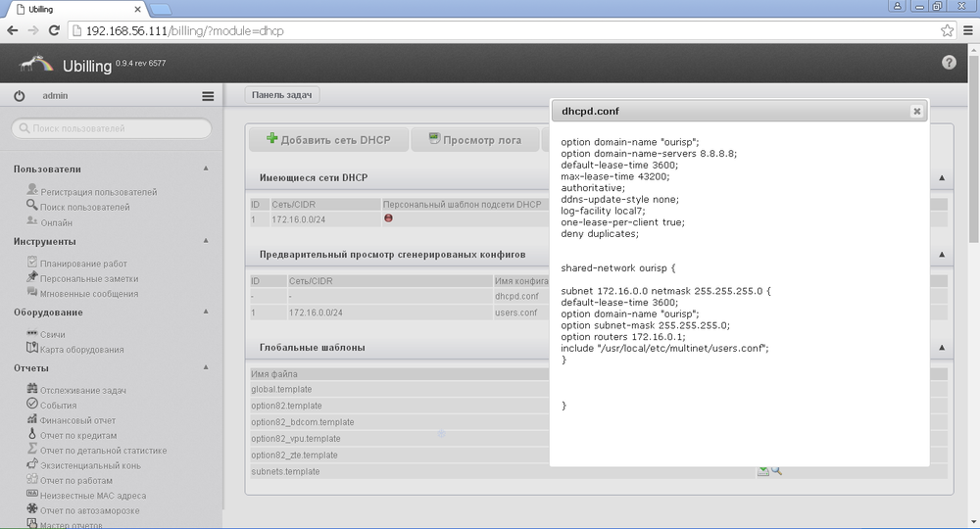Open the hamburger menu in the sidebar

208,96
